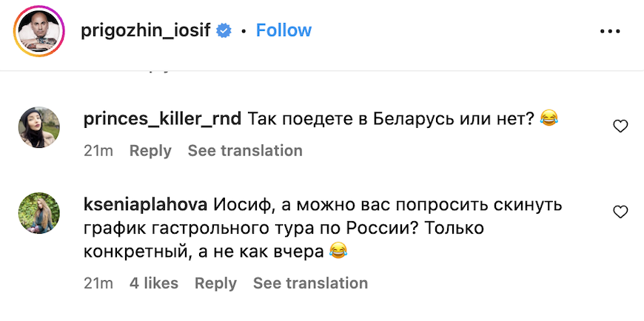Click 21m timestamp on kseniaplahova comment
The height and width of the screenshot is (321, 644).
pyautogui.click(x=98, y=283)
